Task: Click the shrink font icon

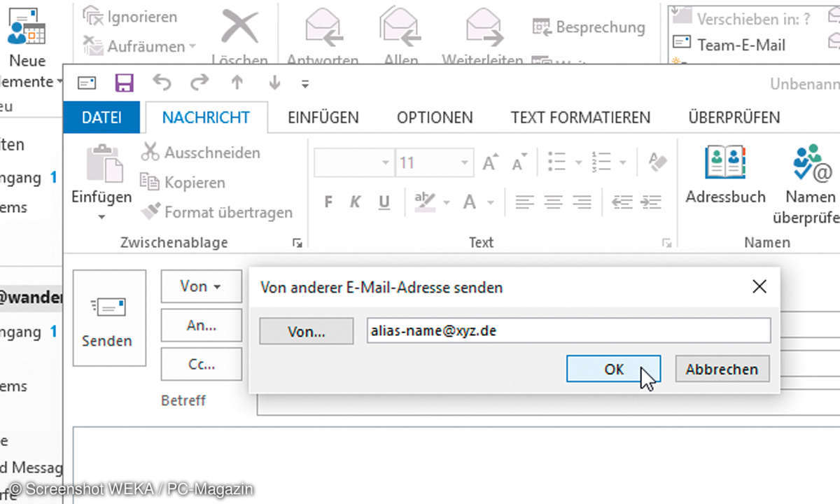Action: tap(519, 162)
